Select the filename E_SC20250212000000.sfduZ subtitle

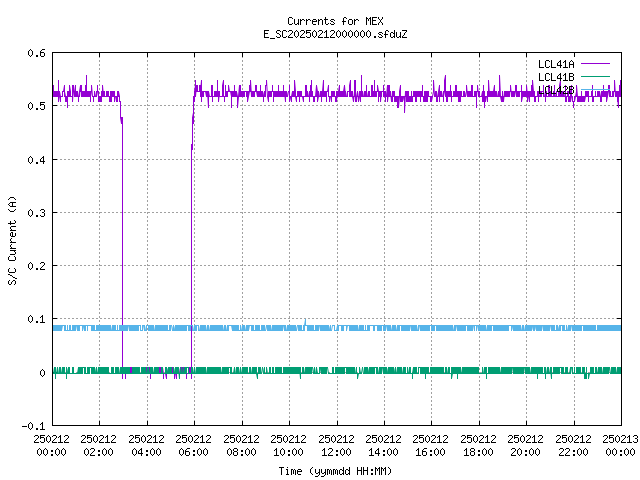(335, 34)
